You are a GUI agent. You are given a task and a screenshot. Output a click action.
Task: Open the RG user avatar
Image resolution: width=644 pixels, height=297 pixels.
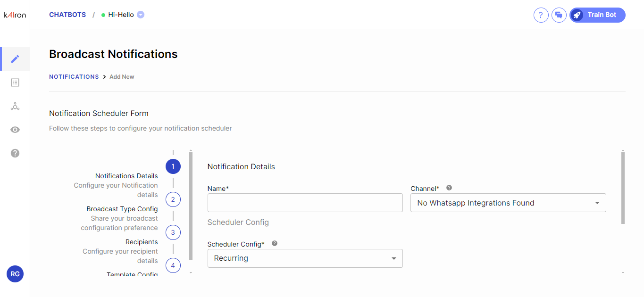(x=15, y=274)
